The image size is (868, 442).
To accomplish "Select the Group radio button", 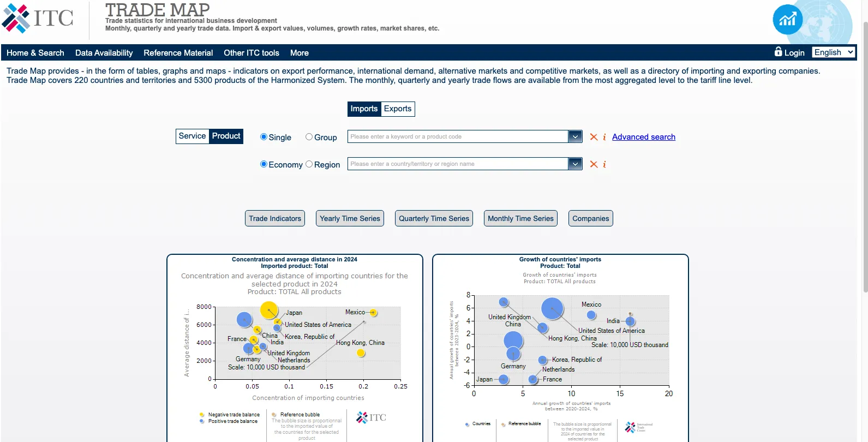I will point(309,137).
